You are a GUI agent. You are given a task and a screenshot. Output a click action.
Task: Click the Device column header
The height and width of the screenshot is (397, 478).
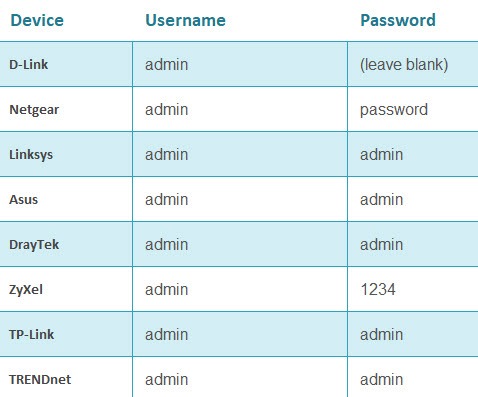37,20
